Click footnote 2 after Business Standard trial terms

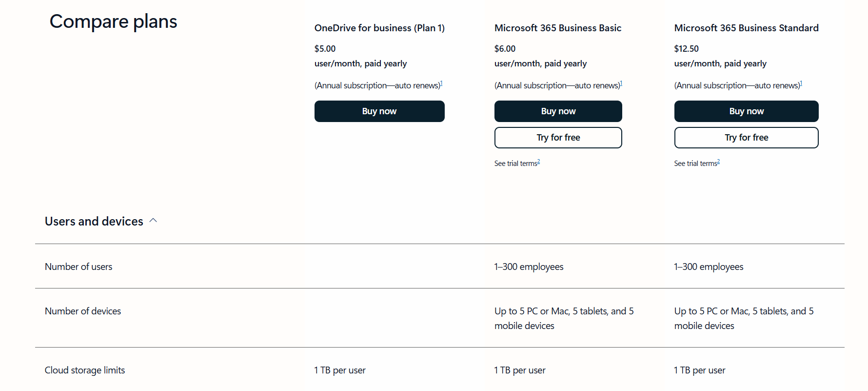719,161
